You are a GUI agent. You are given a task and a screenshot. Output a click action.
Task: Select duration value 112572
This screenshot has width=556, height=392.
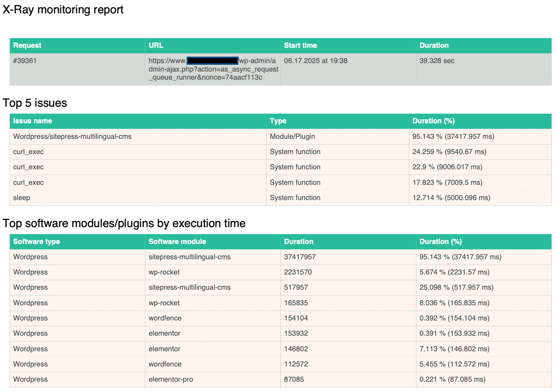pos(296,364)
